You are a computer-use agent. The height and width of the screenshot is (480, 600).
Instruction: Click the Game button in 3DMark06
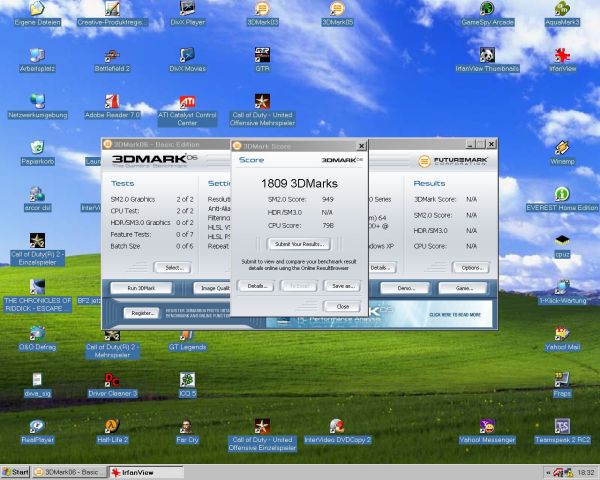[463, 288]
